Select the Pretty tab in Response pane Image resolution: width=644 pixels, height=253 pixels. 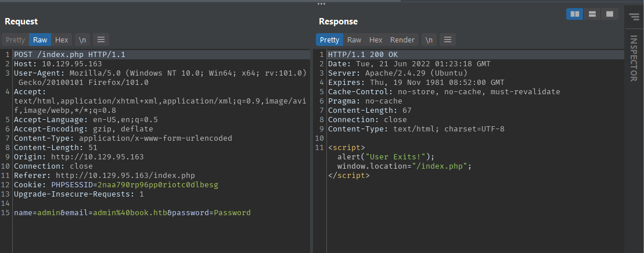329,40
